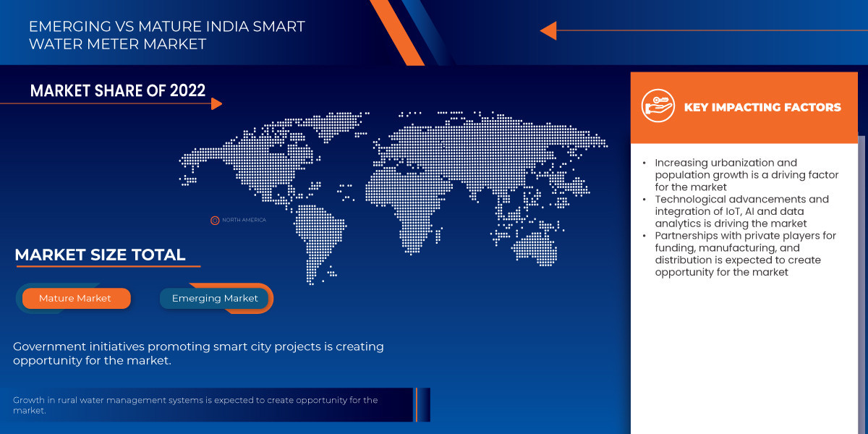Click the orange left-pointing arrow at top right
868x434 pixels.
pyautogui.click(x=548, y=30)
